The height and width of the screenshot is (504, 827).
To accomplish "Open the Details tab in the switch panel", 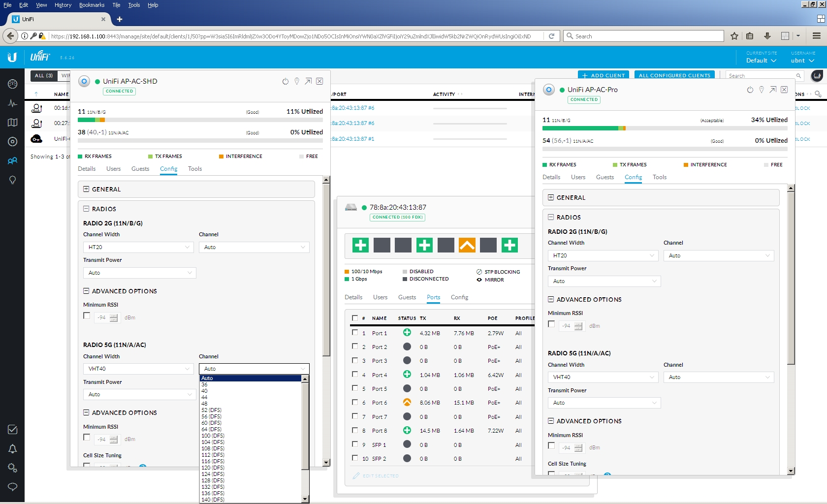I will [353, 297].
